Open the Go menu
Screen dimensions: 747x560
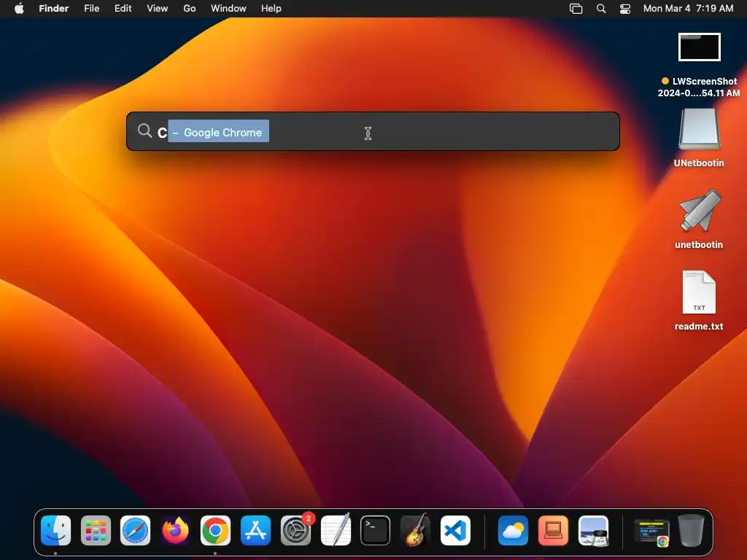pos(190,9)
